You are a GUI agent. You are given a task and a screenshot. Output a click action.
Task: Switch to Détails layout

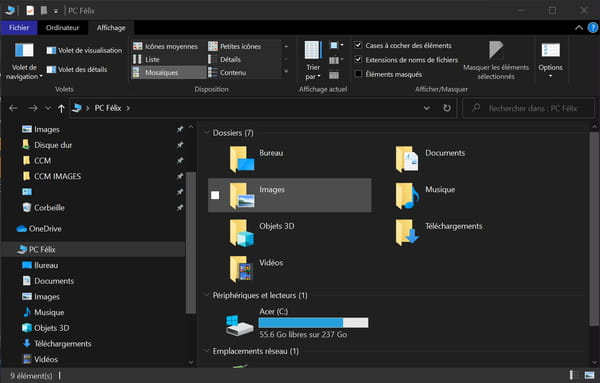pos(224,59)
